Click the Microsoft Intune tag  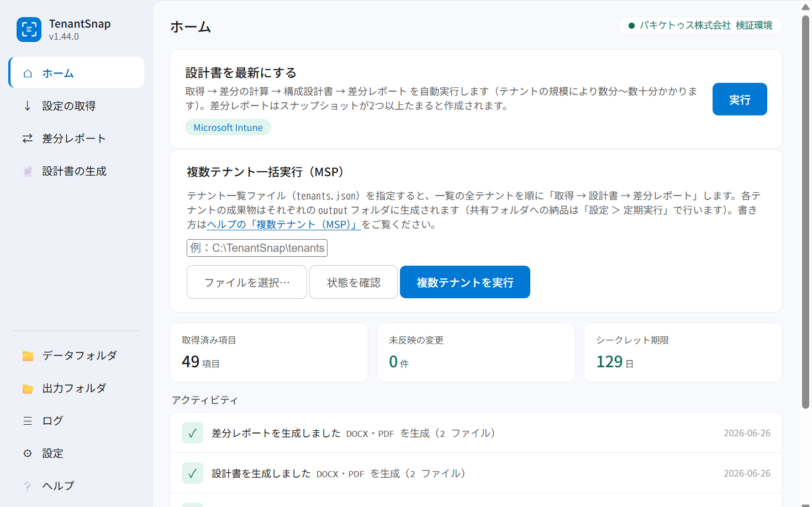pyautogui.click(x=228, y=127)
